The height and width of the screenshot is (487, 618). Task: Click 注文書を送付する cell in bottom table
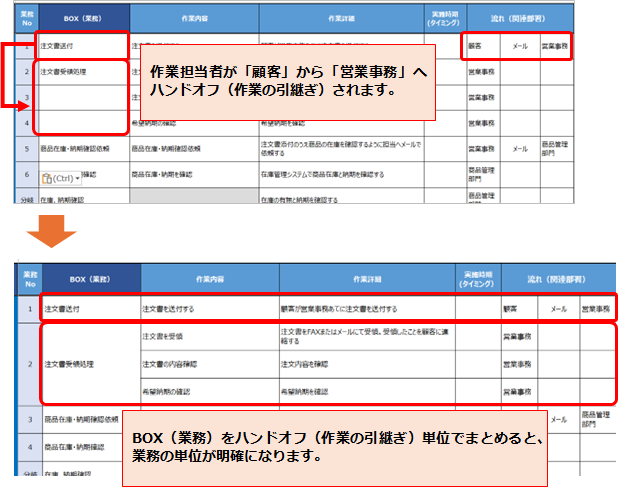tap(210, 309)
